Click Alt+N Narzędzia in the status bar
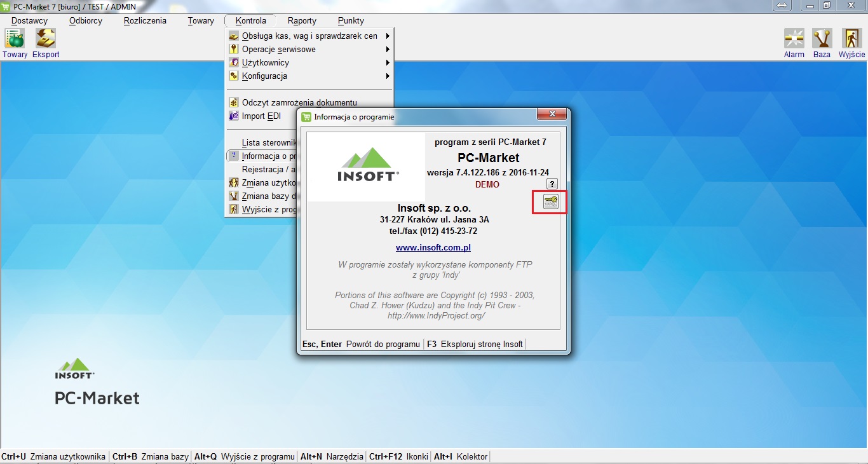Screen dimensions: 868x464 tap(332, 457)
